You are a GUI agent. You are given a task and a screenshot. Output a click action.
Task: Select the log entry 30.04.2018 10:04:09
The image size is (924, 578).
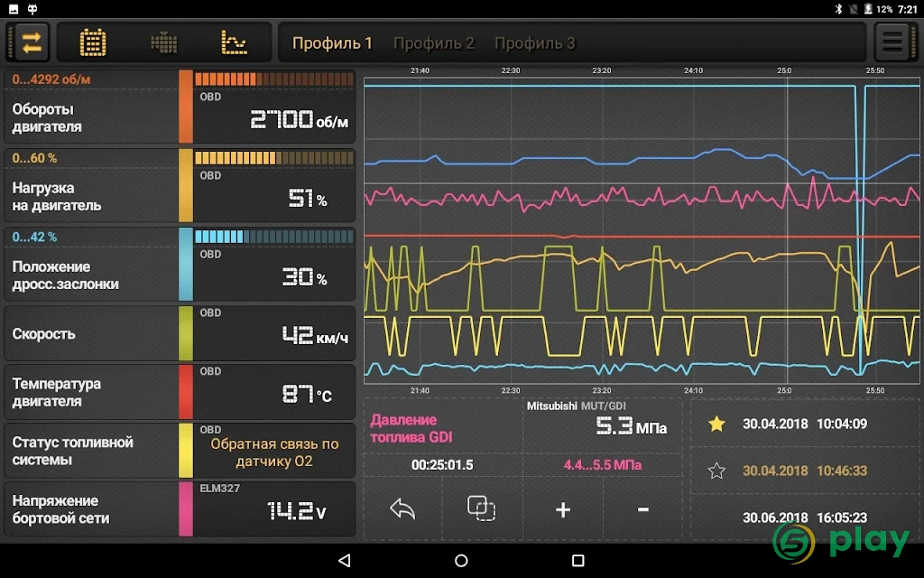[x=805, y=424]
